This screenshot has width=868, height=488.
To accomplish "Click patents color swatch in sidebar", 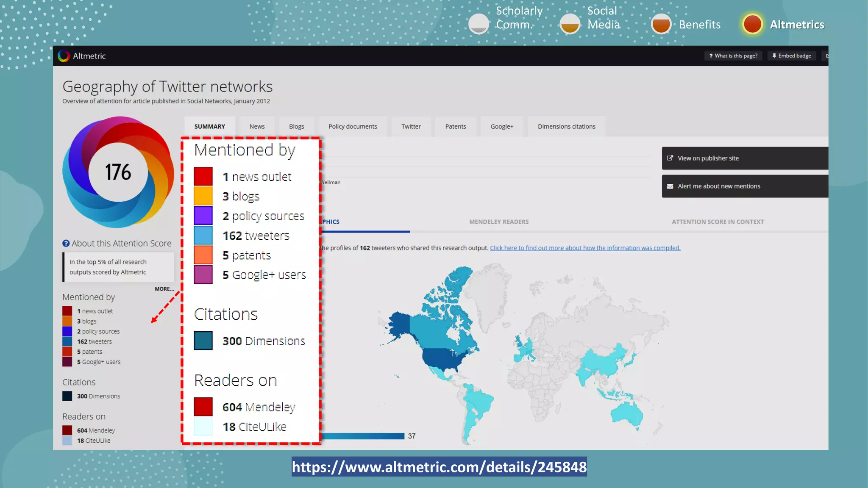I will click(x=67, y=352).
